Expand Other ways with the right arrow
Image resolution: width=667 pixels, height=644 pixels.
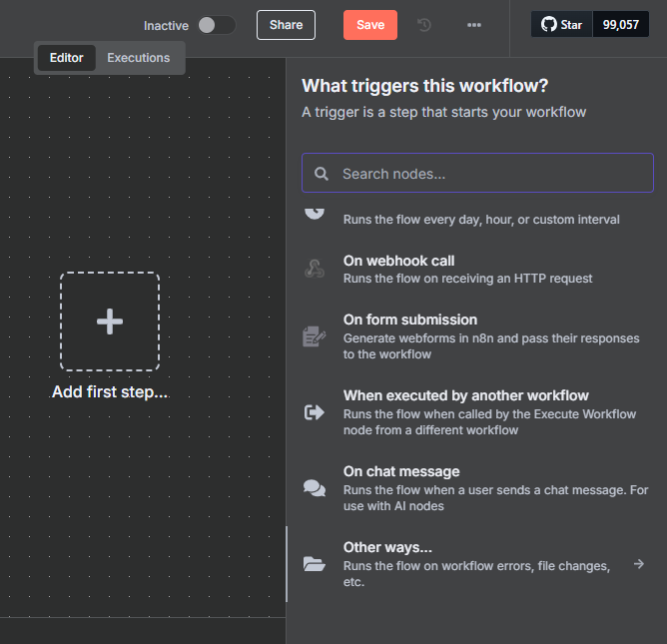pyautogui.click(x=638, y=564)
